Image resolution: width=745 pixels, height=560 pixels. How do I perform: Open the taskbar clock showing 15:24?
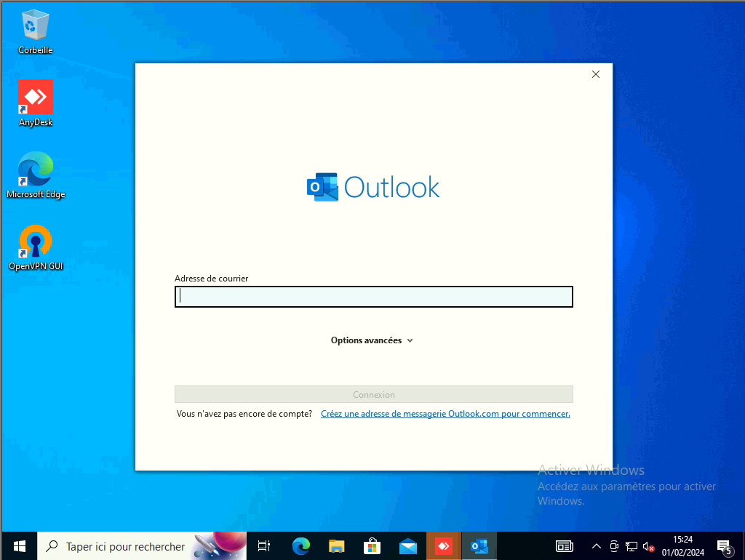682,546
